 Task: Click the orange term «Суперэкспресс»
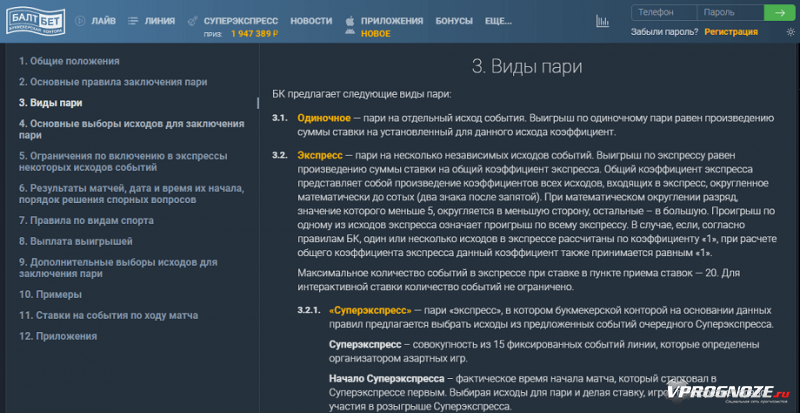click(370, 310)
